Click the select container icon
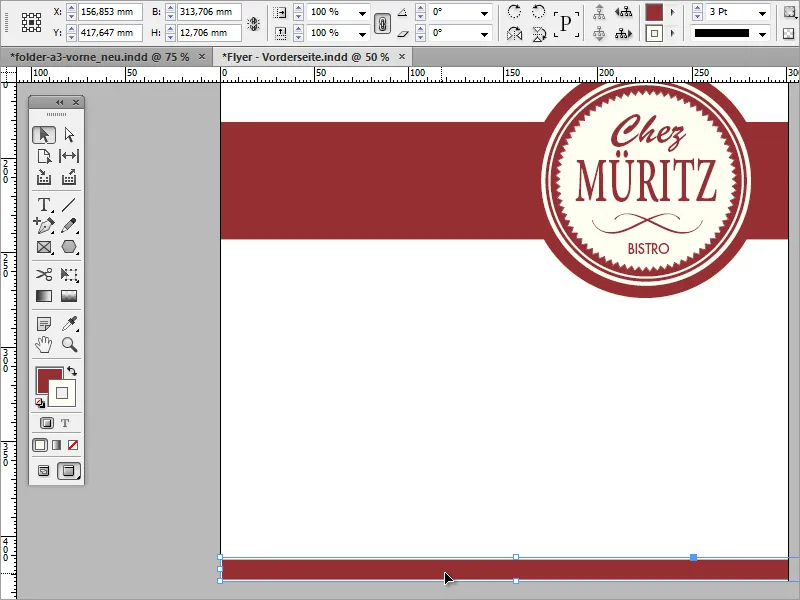Screen dimensions: 800x600 (599, 11)
